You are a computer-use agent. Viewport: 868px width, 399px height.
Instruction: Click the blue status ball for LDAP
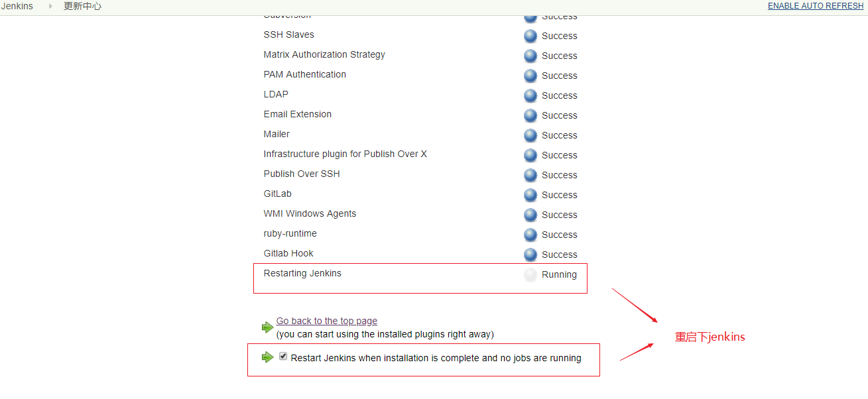click(530, 95)
